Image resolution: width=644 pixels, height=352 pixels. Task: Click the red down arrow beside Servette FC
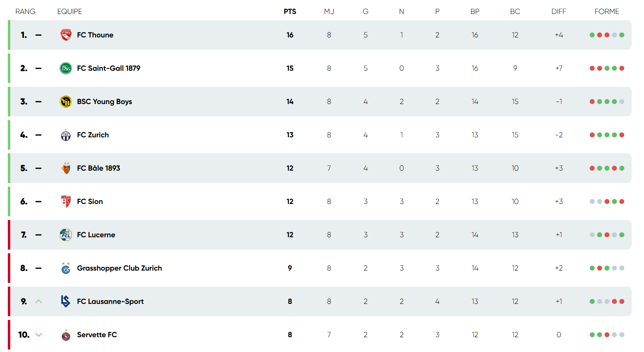38,334
